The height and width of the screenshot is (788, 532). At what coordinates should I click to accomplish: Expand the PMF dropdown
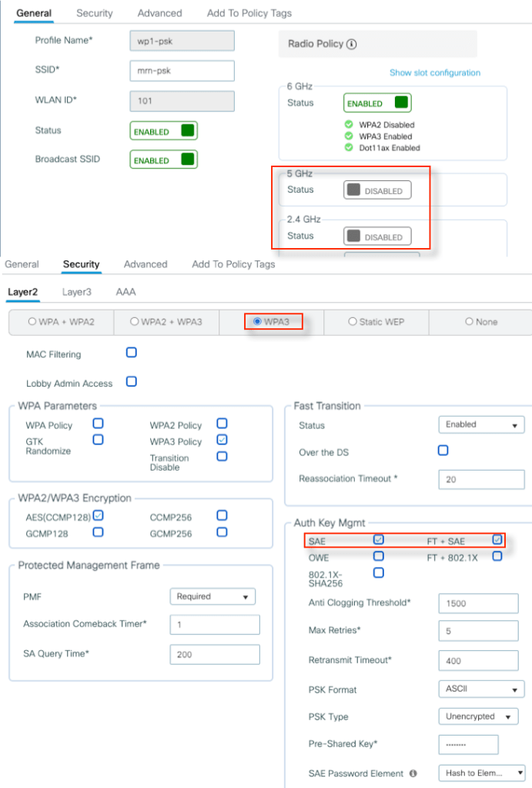(212, 596)
